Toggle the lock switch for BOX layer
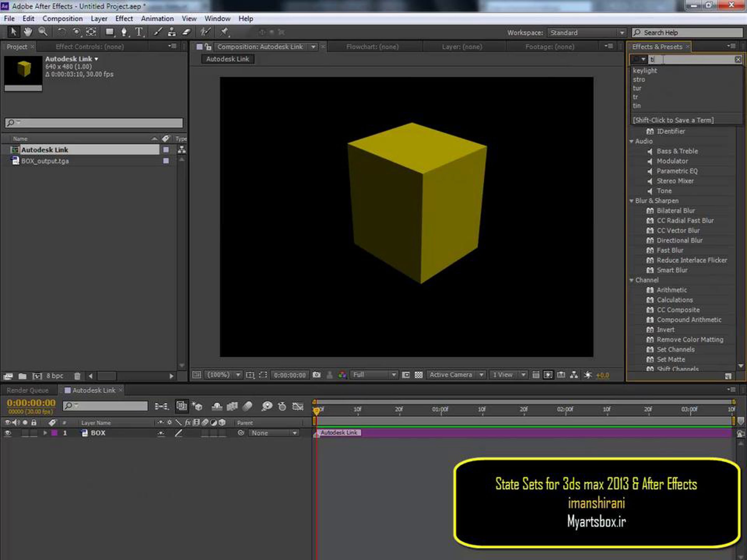The image size is (747, 560). coord(34,433)
